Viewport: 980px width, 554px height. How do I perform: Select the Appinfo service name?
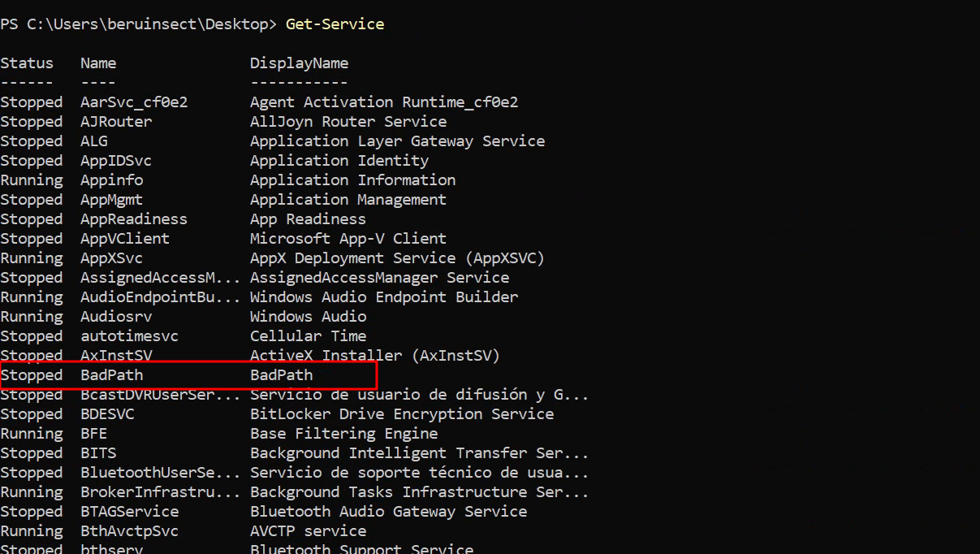(x=111, y=180)
